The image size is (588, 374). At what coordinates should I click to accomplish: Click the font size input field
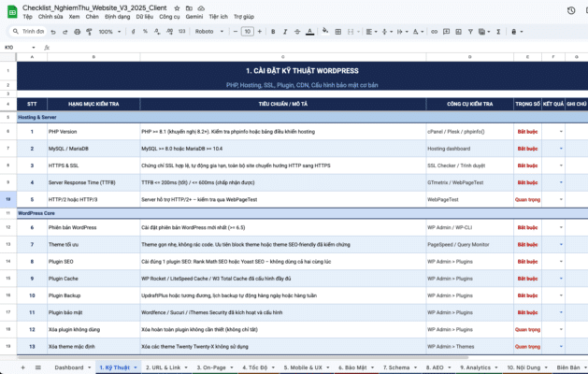point(248,32)
